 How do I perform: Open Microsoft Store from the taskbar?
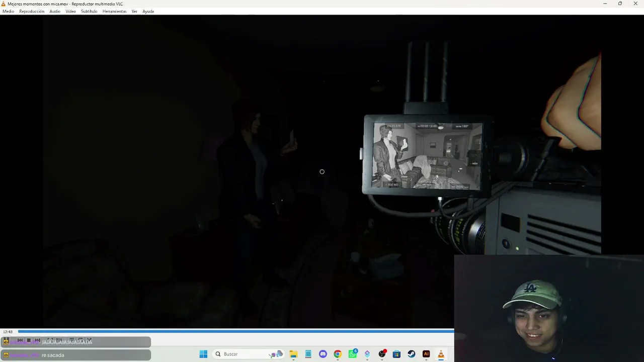396,354
